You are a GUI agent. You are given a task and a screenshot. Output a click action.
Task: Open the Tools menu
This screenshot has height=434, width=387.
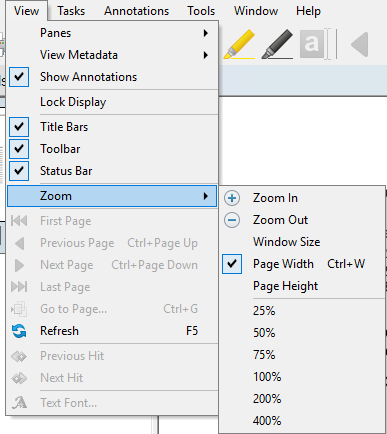pyautogui.click(x=201, y=11)
